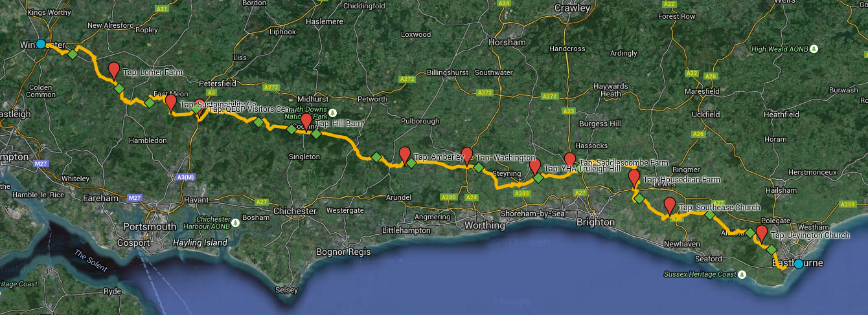Click the Tap: Lomer Farm red marker
Screen dimensions: 868x315
(x=114, y=70)
